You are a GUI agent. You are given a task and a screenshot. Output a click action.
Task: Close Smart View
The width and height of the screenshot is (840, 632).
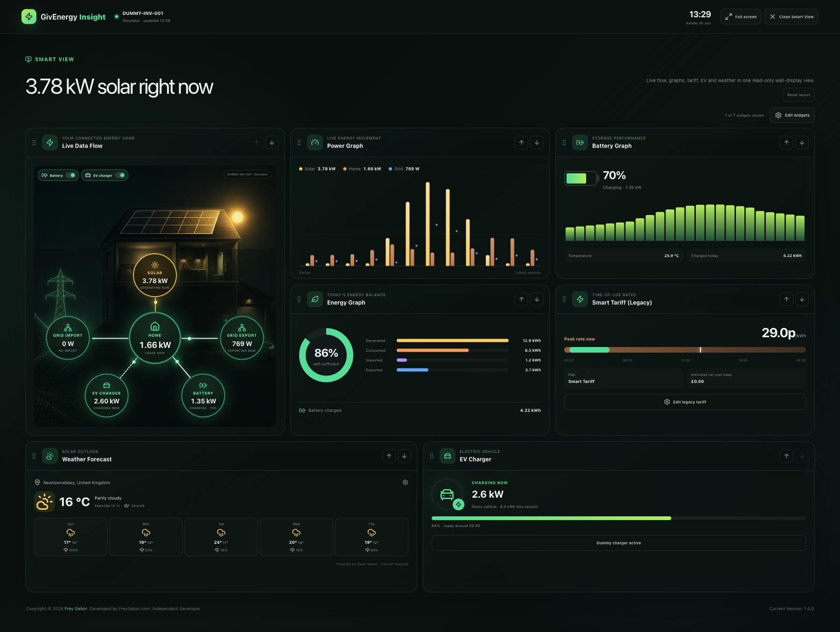click(791, 17)
